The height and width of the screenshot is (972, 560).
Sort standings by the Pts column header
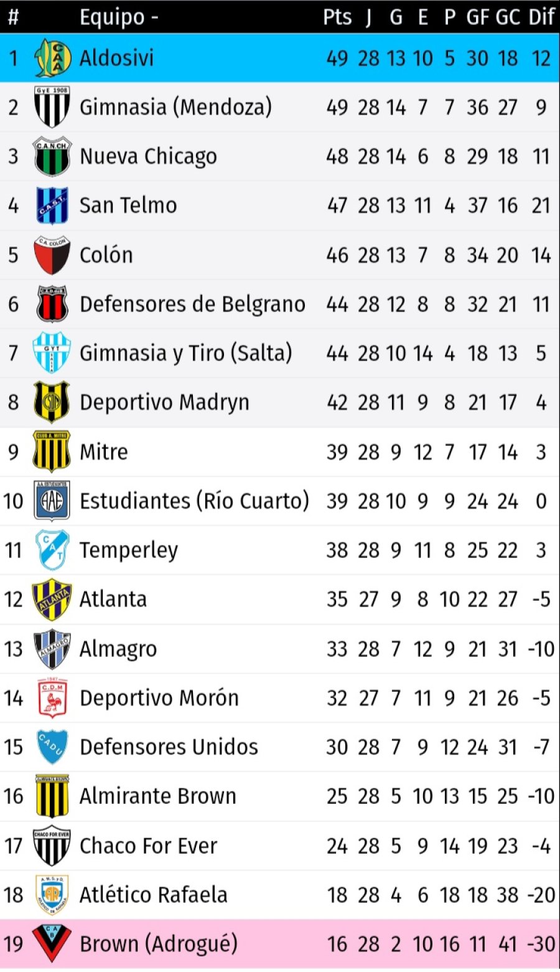pos(337,17)
